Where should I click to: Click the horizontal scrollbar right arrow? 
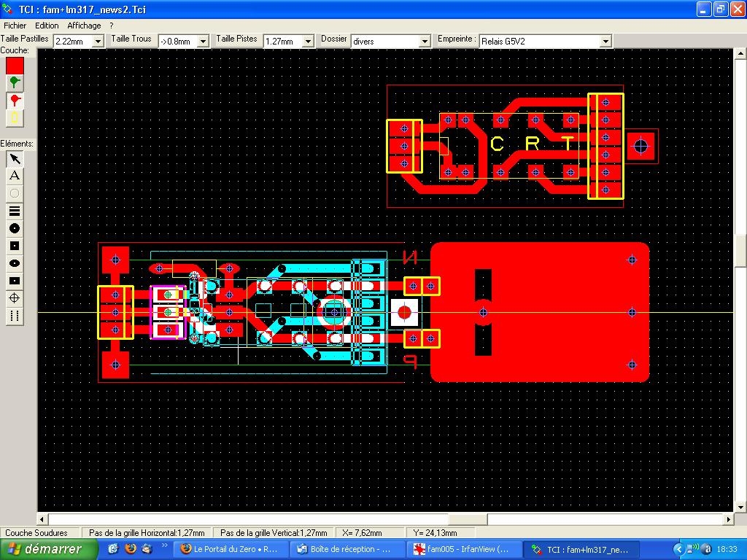click(x=728, y=519)
